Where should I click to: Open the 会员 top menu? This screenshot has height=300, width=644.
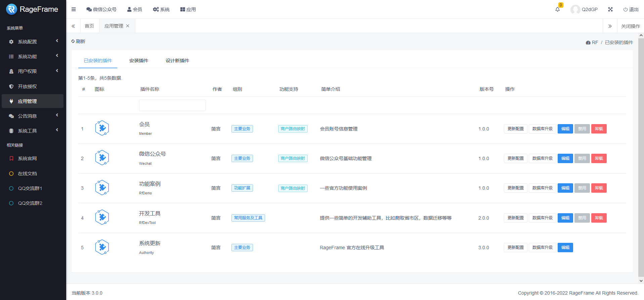click(x=135, y=9)
